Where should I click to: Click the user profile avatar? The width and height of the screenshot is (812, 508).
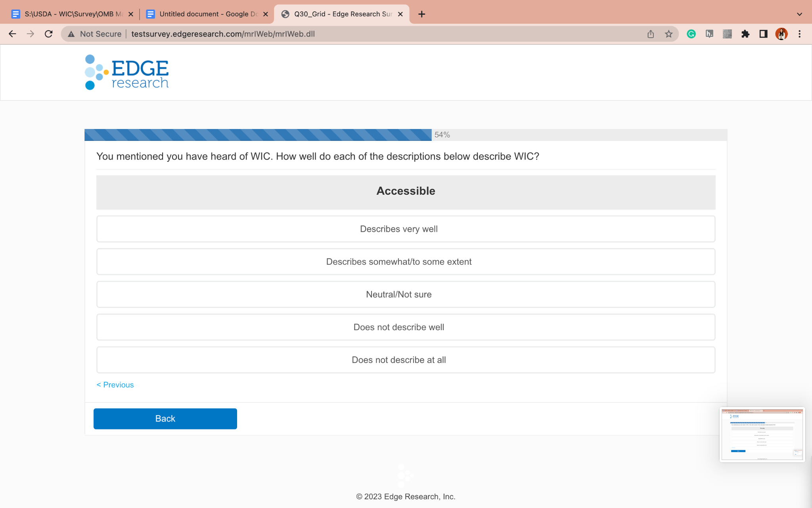(781, 34)
